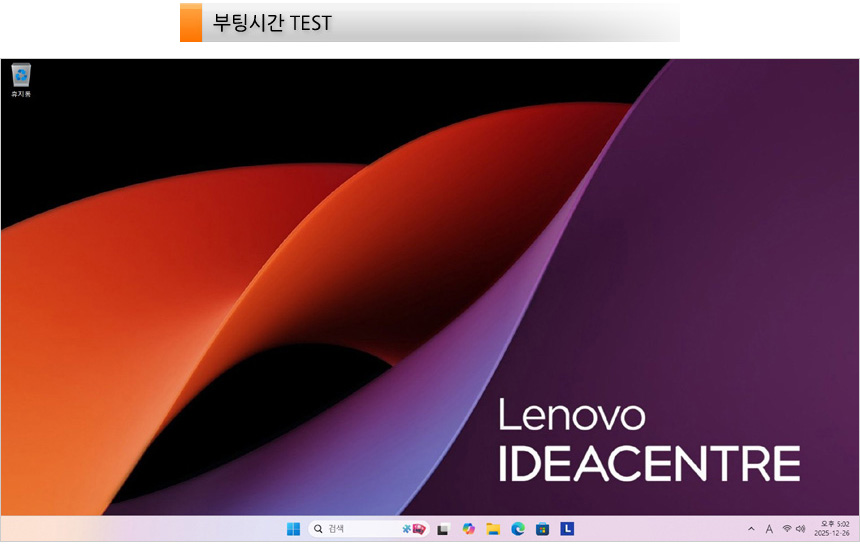Expand the hidden tray icons chevron

click(751, 529)
